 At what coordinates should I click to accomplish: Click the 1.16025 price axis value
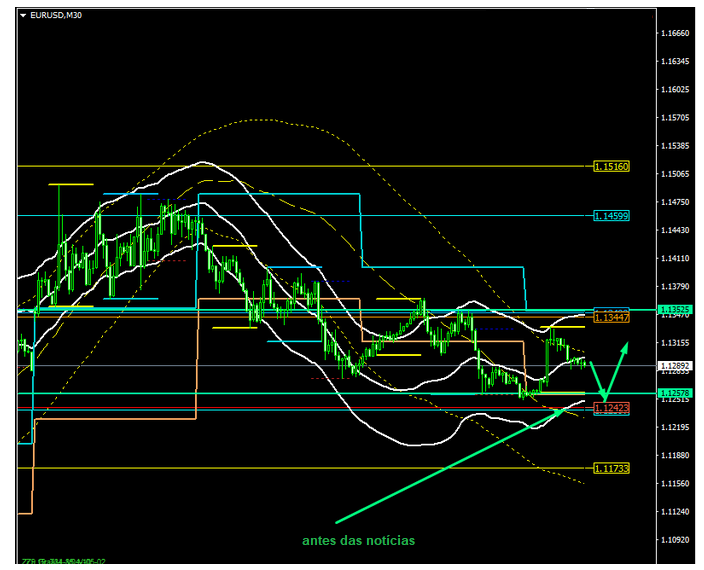coord(675,89)
